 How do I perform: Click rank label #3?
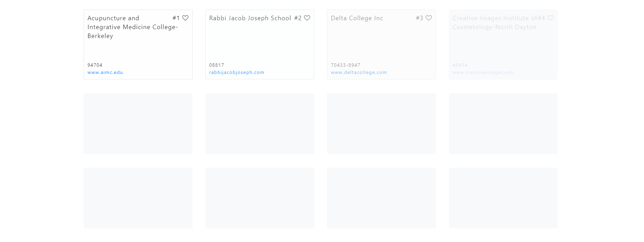click(x=420, y=18)
